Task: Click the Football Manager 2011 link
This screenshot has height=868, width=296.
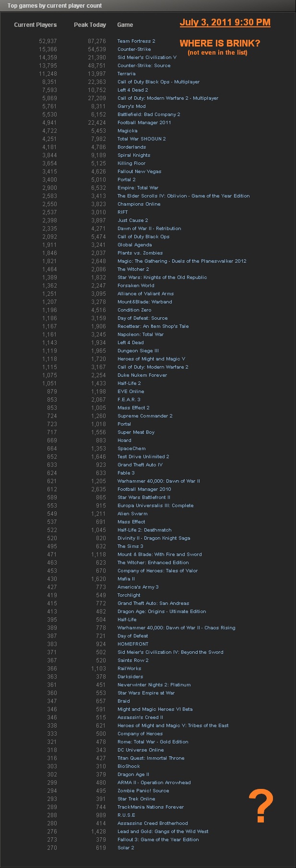Action: (144, 123)
